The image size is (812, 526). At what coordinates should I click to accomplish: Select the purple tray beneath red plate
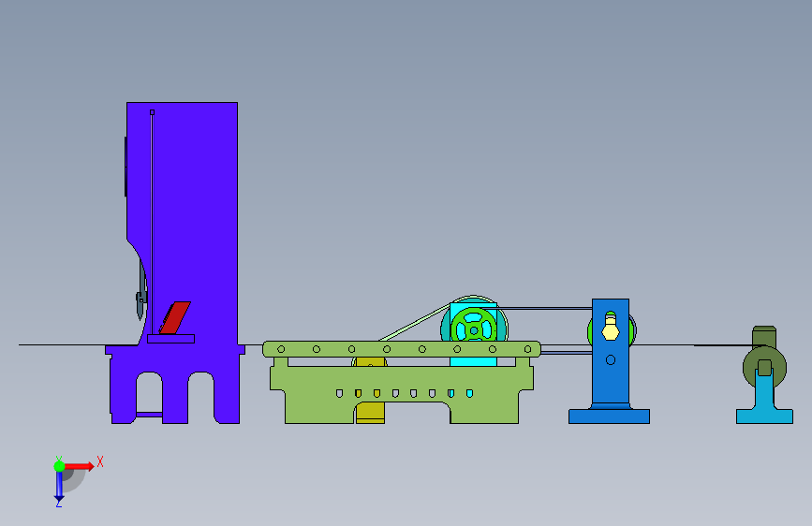(170, 339)
